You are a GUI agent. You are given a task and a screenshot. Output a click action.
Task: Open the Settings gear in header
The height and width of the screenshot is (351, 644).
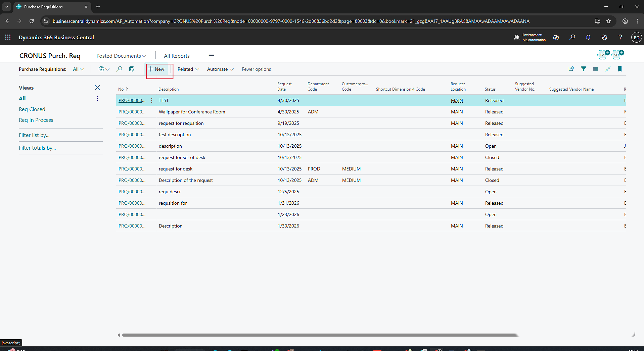(604, 37)
